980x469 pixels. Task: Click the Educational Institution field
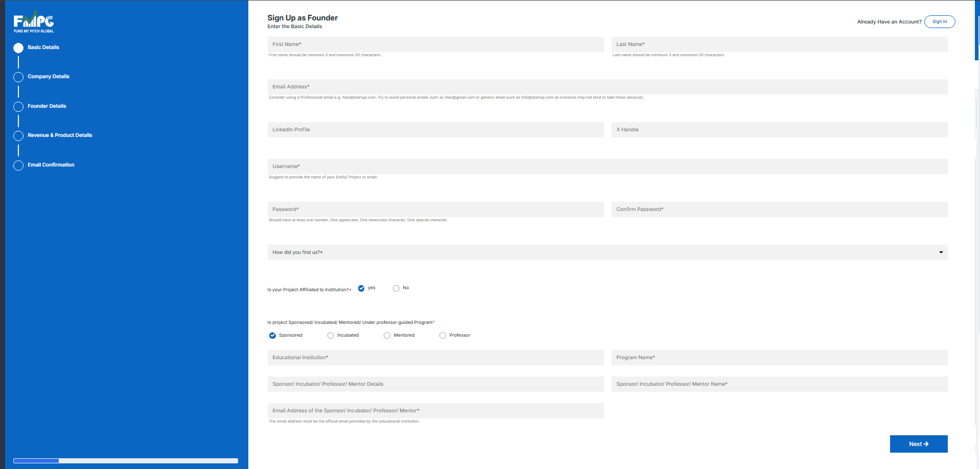coord(435,358)
